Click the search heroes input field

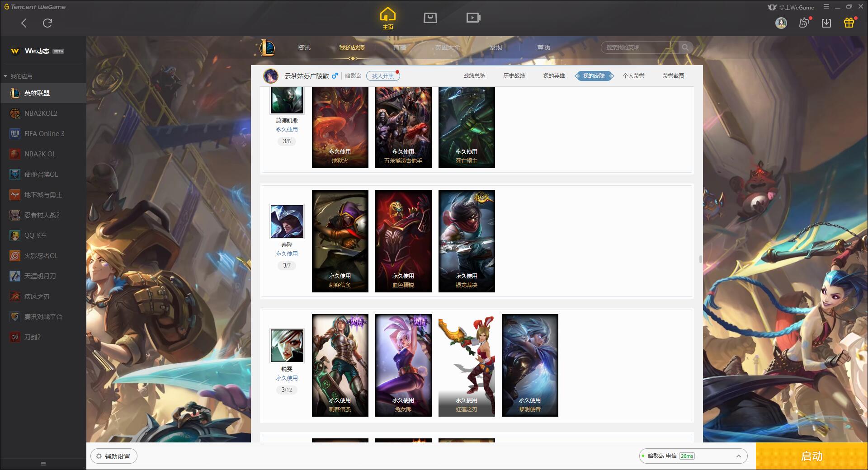(640, 47)
